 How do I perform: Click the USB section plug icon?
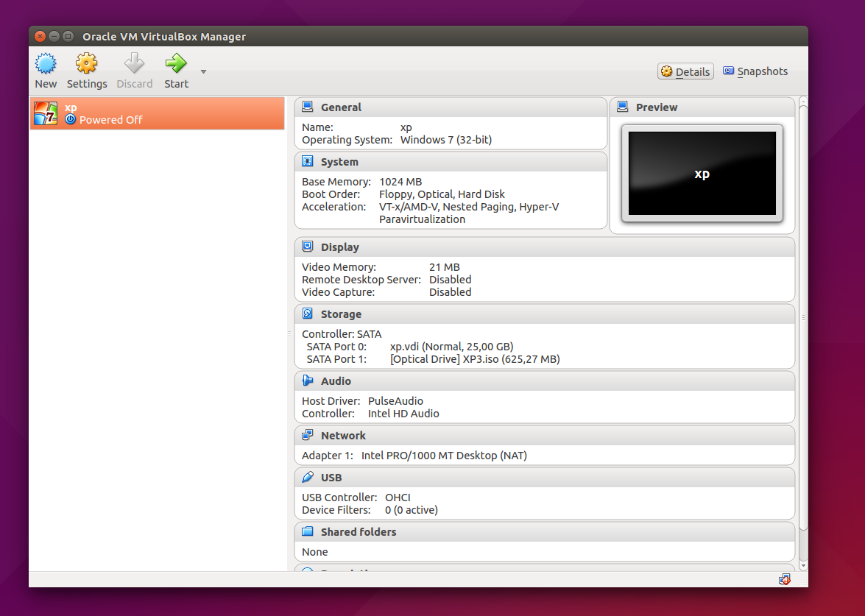click(x=308, y=477)
